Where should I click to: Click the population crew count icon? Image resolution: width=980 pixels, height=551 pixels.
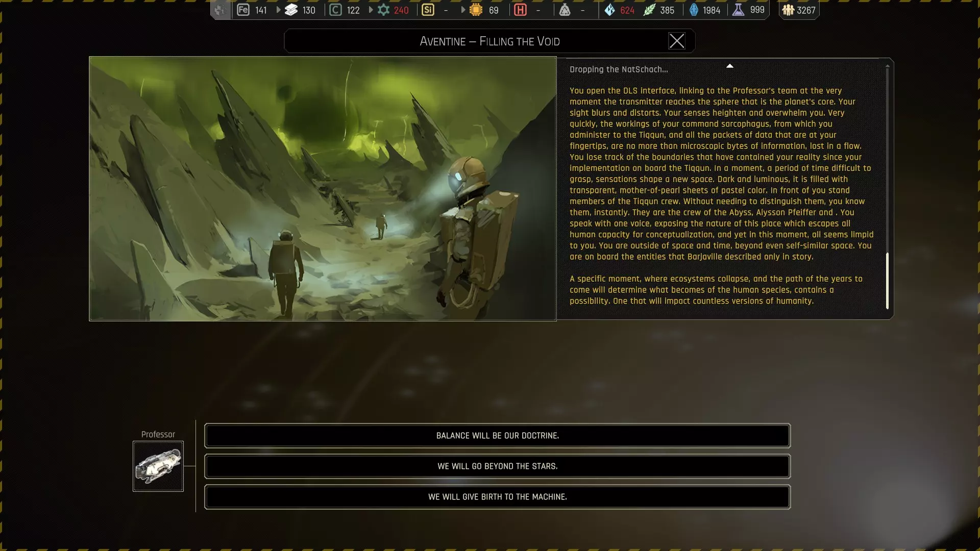[788, 10]
